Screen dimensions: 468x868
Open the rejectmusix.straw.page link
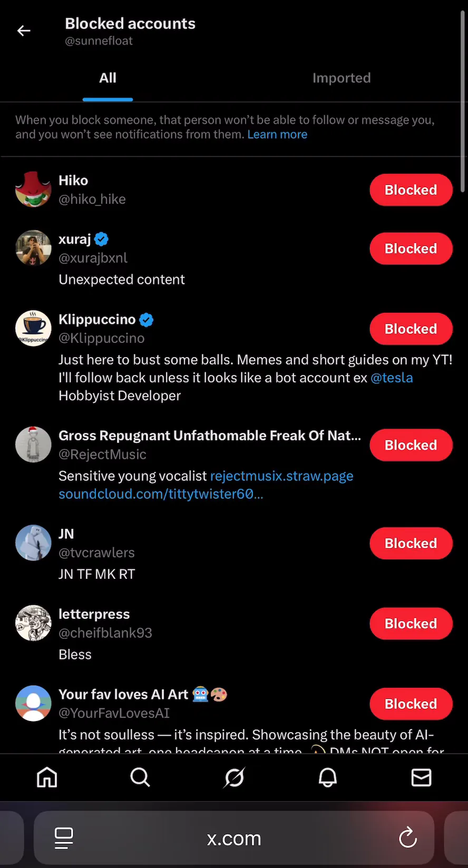pyautogui.click(x=281, y=476)
